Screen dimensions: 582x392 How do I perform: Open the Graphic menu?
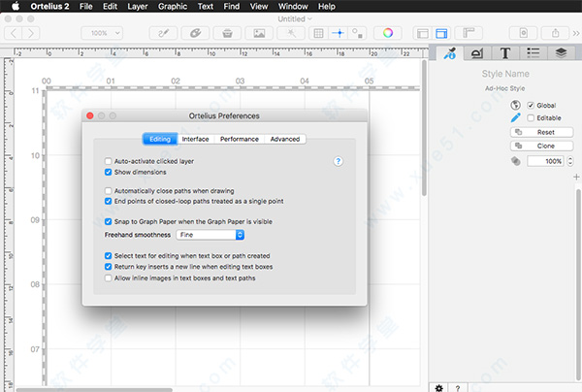(173, 7)
